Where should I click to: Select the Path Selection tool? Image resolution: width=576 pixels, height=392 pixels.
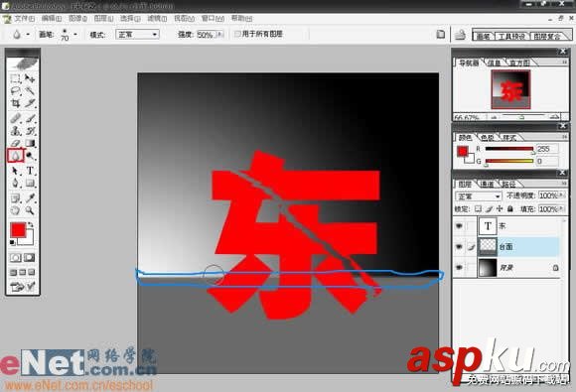(x=15, y=171)
